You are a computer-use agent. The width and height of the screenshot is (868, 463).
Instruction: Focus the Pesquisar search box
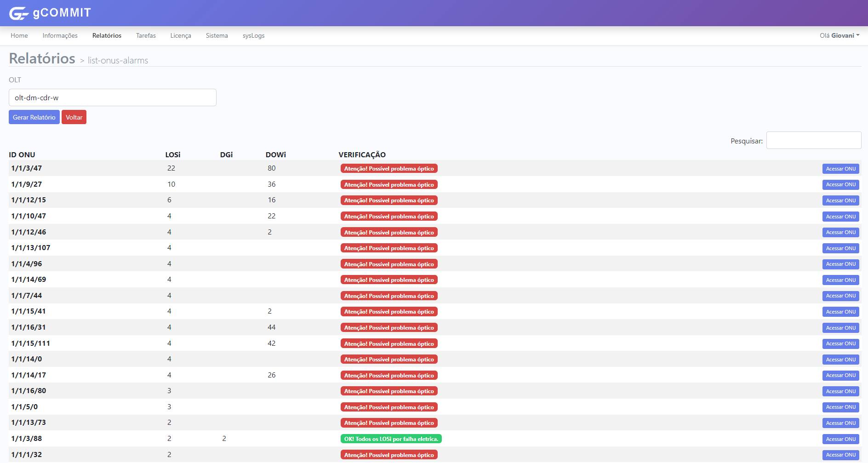click(x=813, y=140)
